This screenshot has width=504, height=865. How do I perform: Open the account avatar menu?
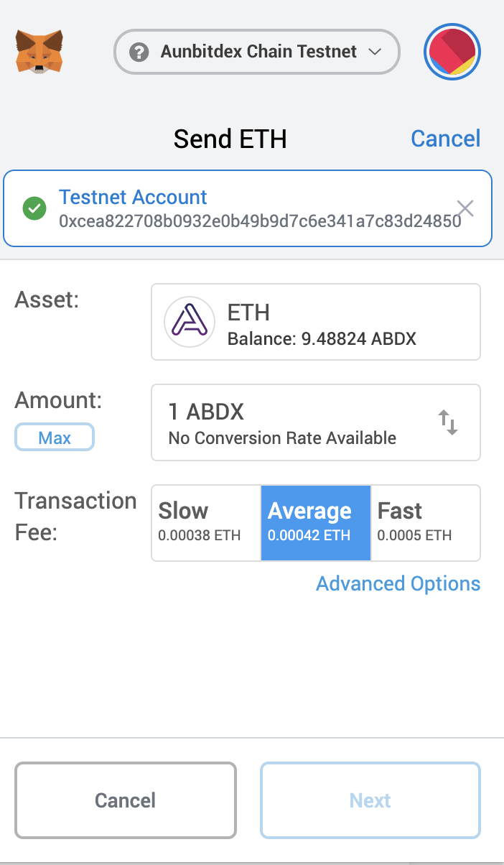coord(452,52)
